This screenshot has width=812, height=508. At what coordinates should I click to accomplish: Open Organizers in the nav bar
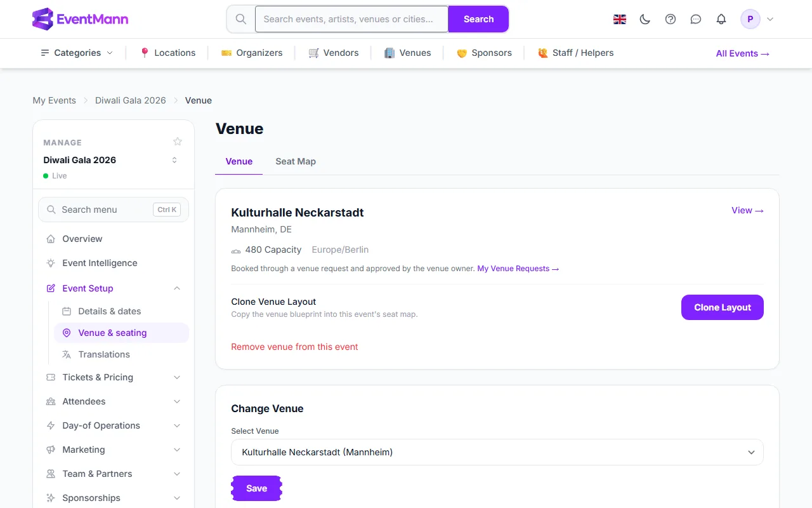point(252,53)
